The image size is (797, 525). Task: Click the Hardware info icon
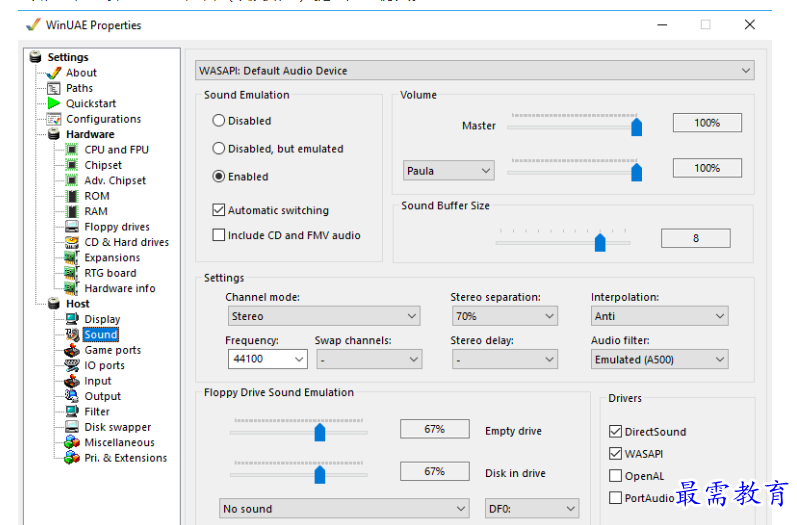[x=72, y=288]
